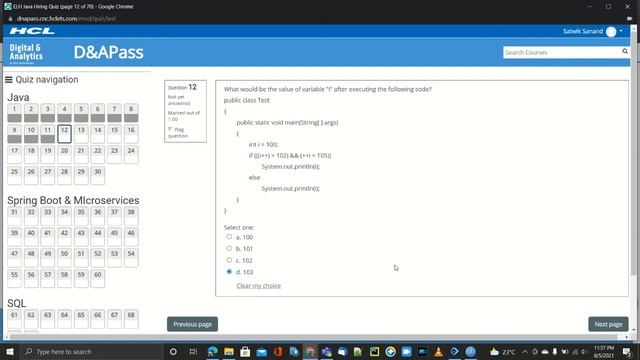640x360 pixels.
Task: Click Clear my choice link
Action: tap(258, 286)
